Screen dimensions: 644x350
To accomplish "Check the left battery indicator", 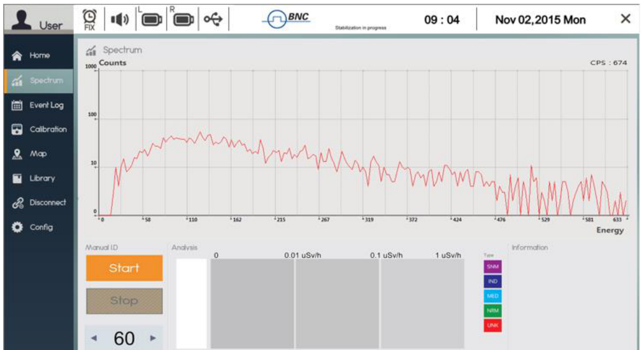I will click(151, 19).
